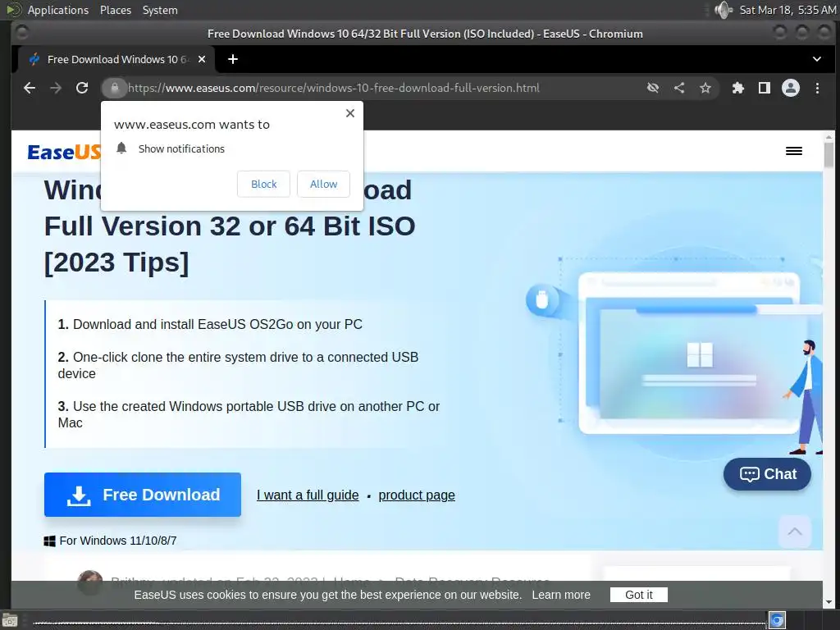Click step 1 'Download and install EaseUS OS2Go'
This screenshot has height=630, width=840.
[x=210, y=324]
